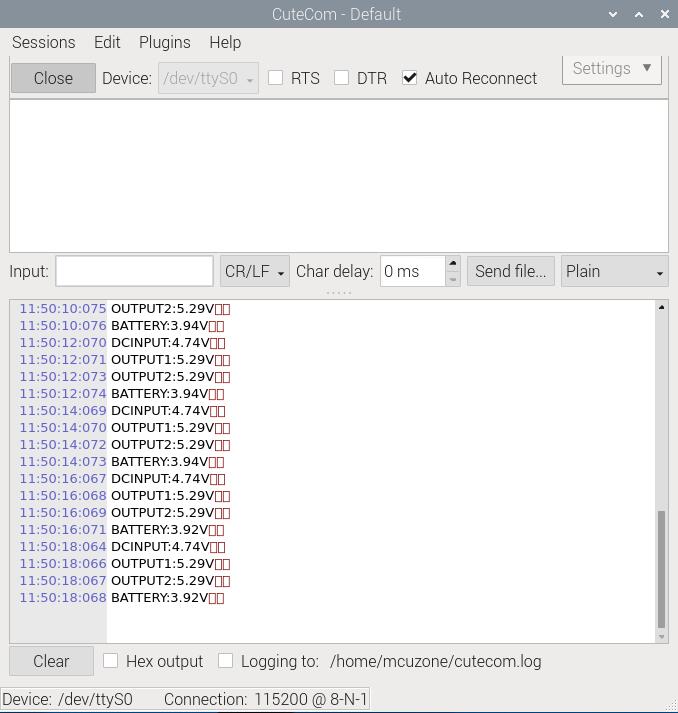The width and height of the screenshot is (678, 713).
Task: Enable the DTR checkbox
Action: pos(342,78)
